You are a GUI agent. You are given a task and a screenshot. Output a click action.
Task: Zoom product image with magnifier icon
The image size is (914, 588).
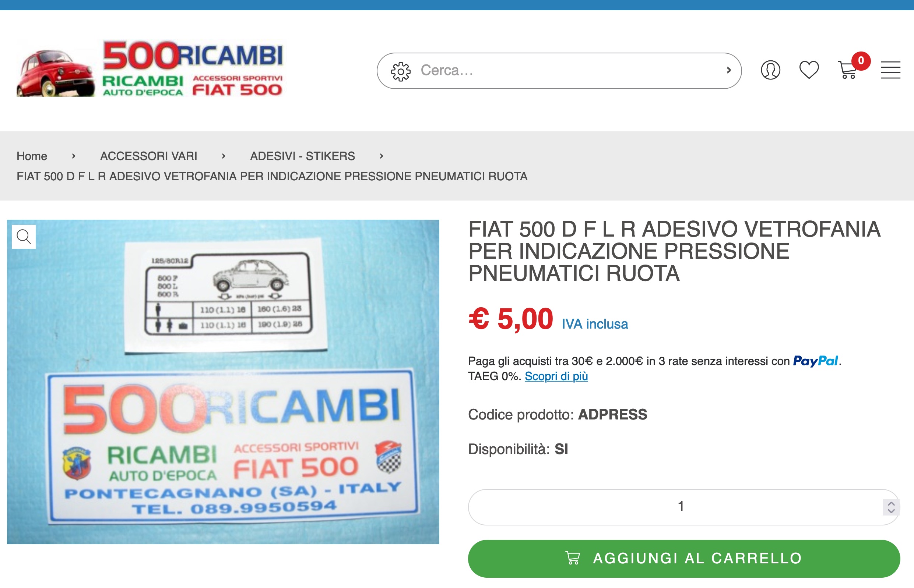coord(24,237)
